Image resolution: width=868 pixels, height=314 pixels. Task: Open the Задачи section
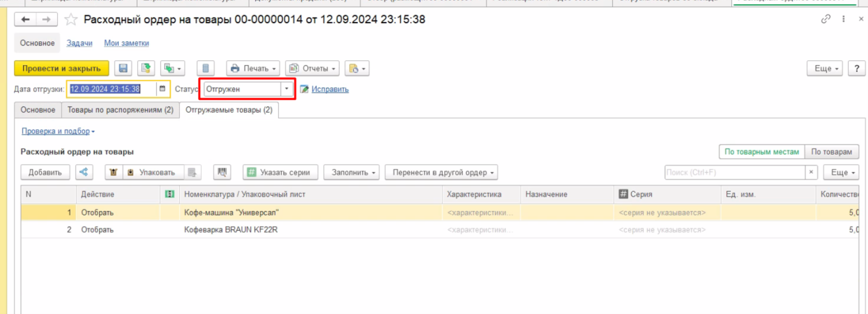click(80, 43)
